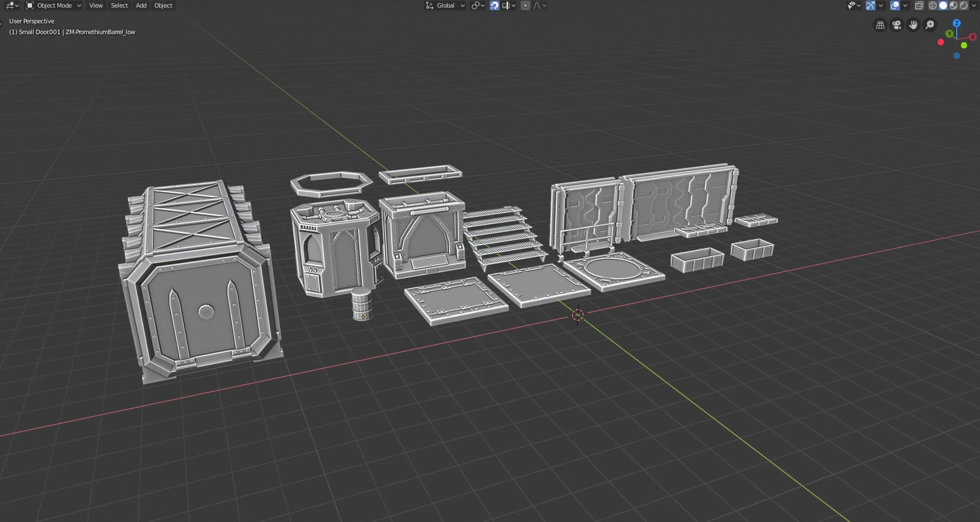Open the transform pivot point dropdown

(x=477, y=5)
